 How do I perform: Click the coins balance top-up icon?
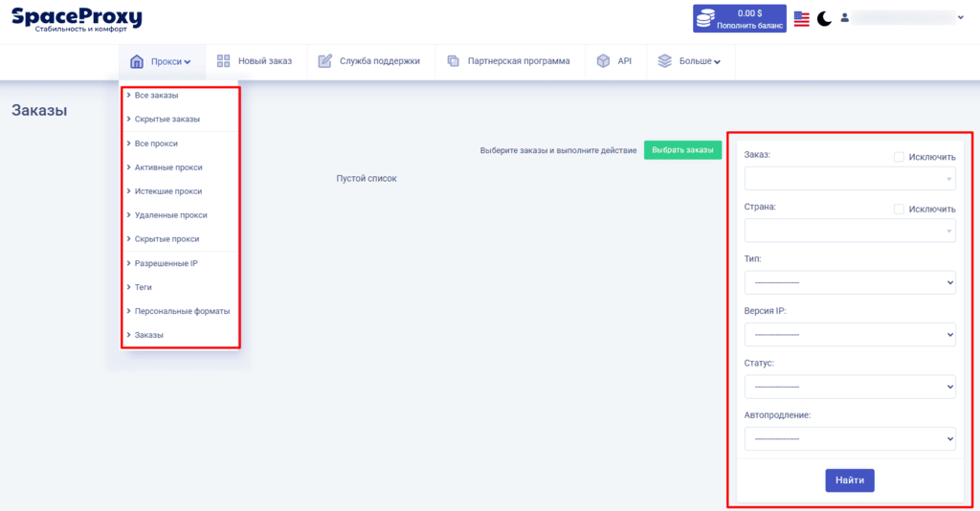pyautogui.click(x=707, y=18)
